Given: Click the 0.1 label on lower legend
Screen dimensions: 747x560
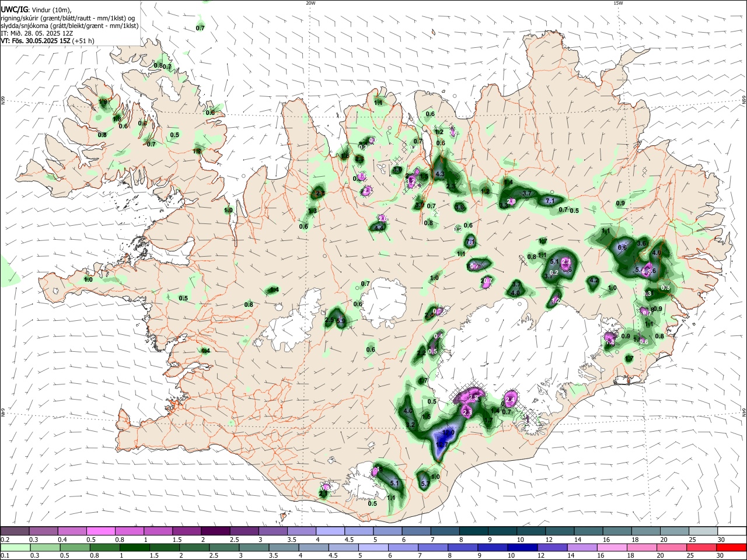Looking at the screenshot, I should pyautogui.click(x=5, y=556).
